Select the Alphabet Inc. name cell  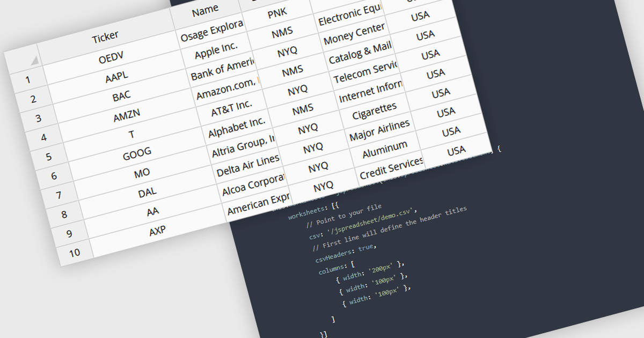pos(237,128)
